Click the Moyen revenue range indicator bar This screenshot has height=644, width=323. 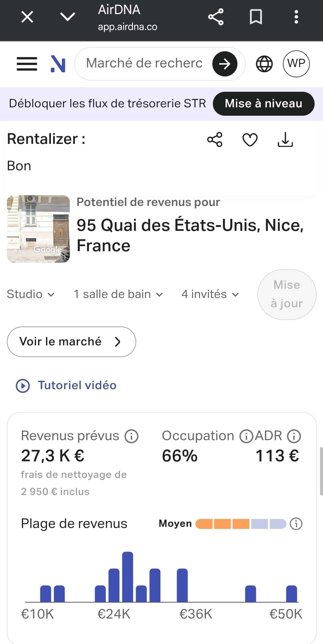[241, 524]
